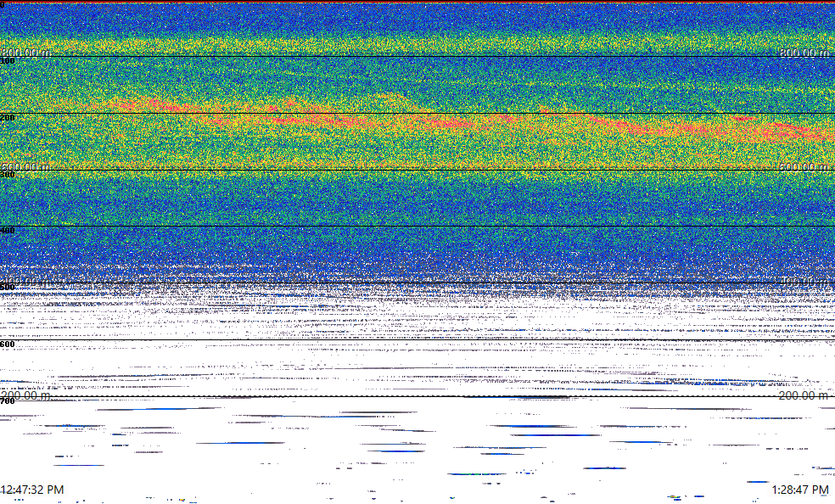Select the bold 600 range label
The width and height of the screenshot is (835, 504).
(x=8, y=344)
